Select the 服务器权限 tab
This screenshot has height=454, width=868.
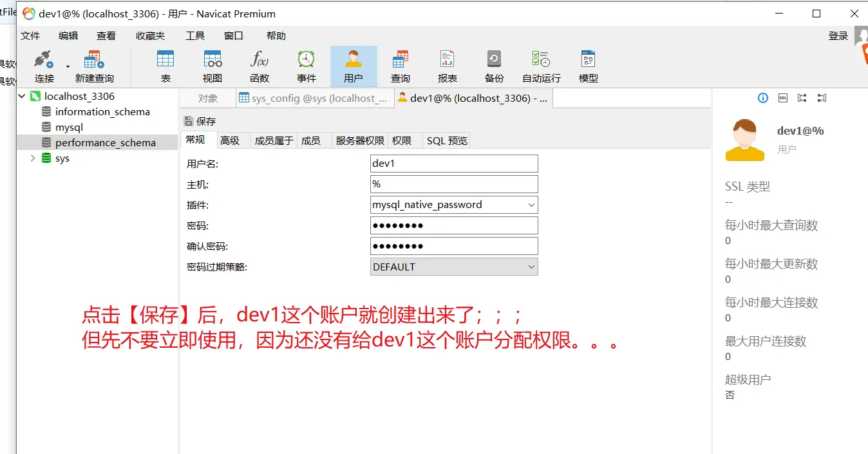click(360, 140)
